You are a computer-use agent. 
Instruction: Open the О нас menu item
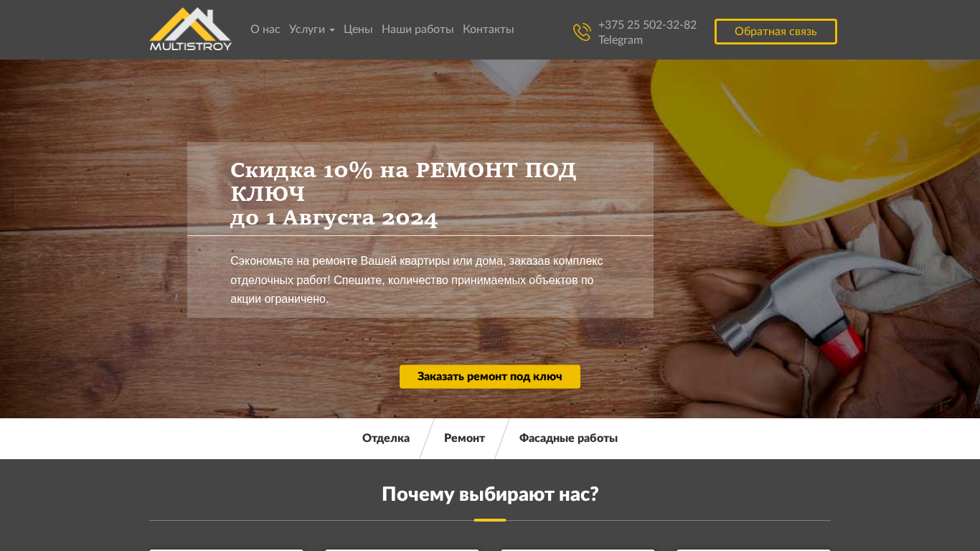tap(265, 29)
